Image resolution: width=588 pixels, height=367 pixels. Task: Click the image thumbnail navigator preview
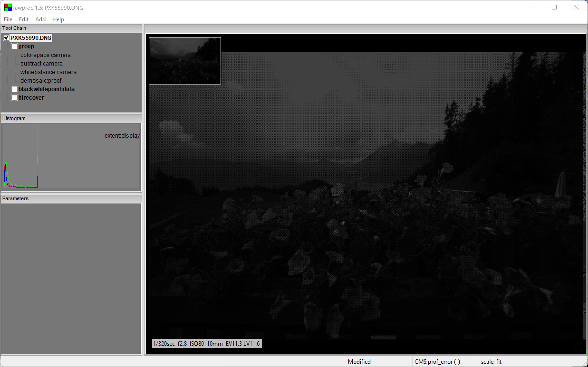[185, 61]
